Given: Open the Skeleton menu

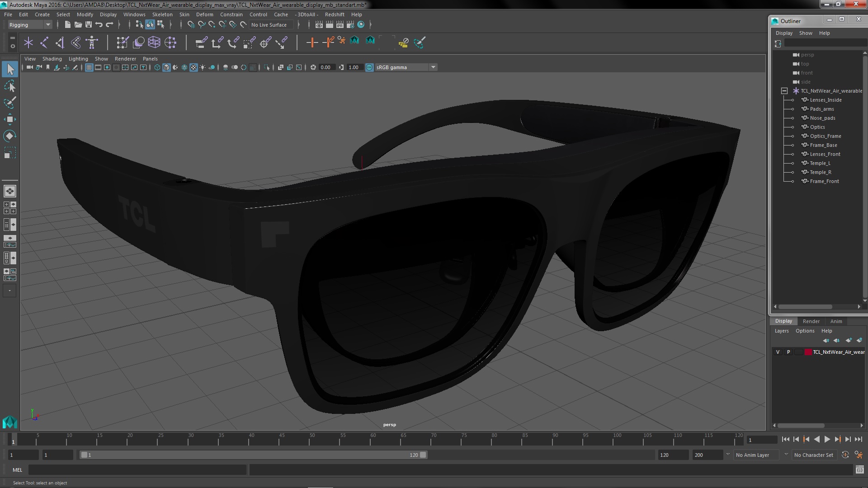Looking at the screenshot, I should pos(162,14).
